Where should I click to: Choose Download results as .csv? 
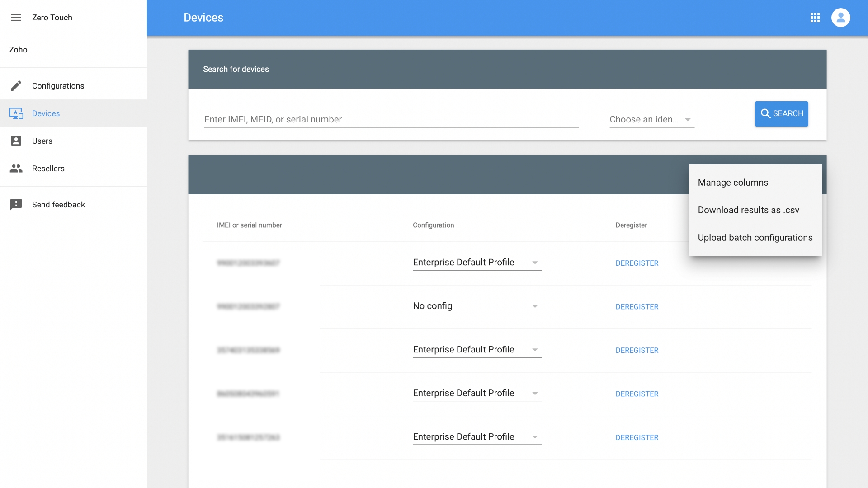(x=748, y=210)
